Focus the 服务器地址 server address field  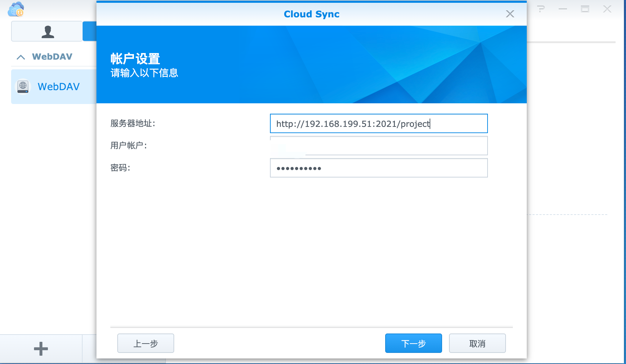click(x=379, y=123)
